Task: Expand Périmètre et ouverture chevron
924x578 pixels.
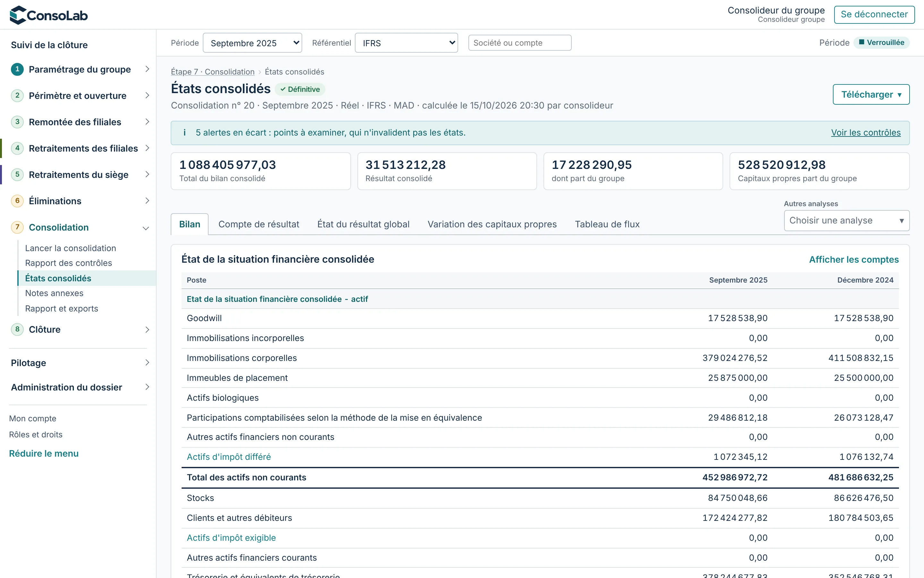Action: point(147,96)
